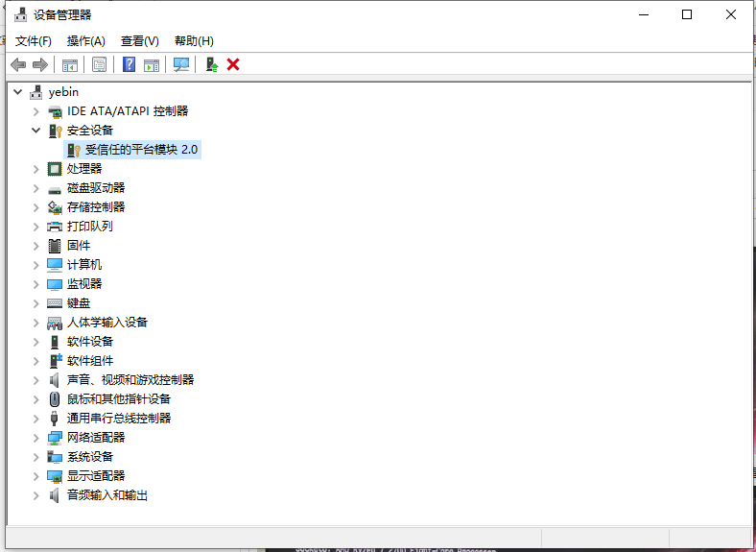This screenshot has height=552, width=756.
Task: Click the Back arrow toolbar icon
Action: (18, 64)
